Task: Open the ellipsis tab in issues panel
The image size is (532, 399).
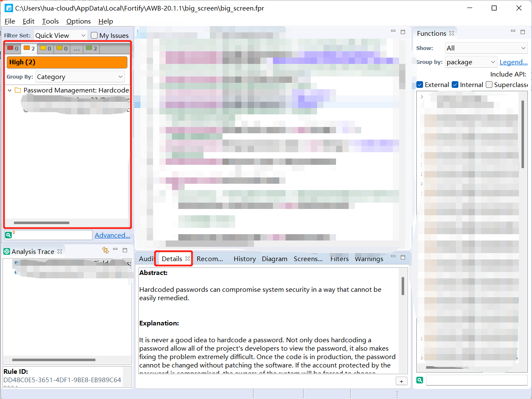Action: coord(77,48)
